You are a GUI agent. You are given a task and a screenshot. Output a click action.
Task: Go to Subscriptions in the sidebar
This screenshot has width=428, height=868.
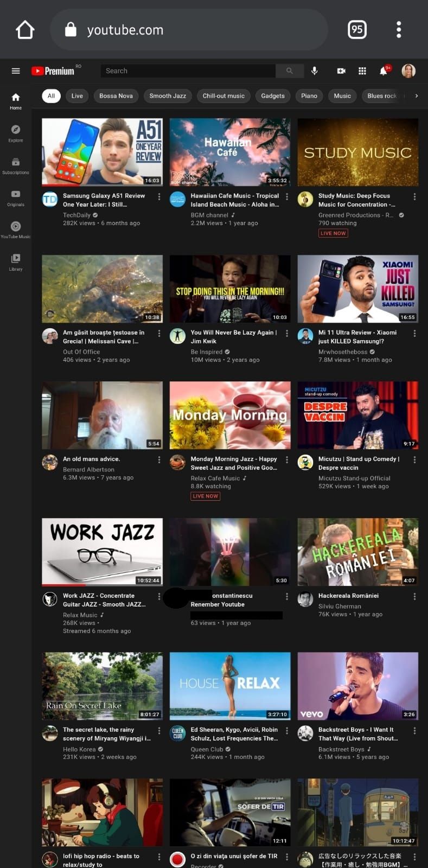[16, 165]
